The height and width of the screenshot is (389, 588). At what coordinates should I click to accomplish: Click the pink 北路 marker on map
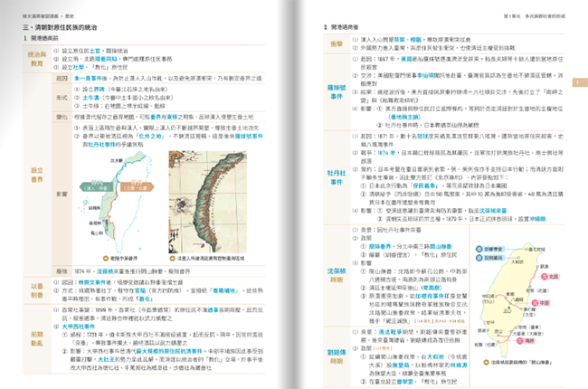550,277
